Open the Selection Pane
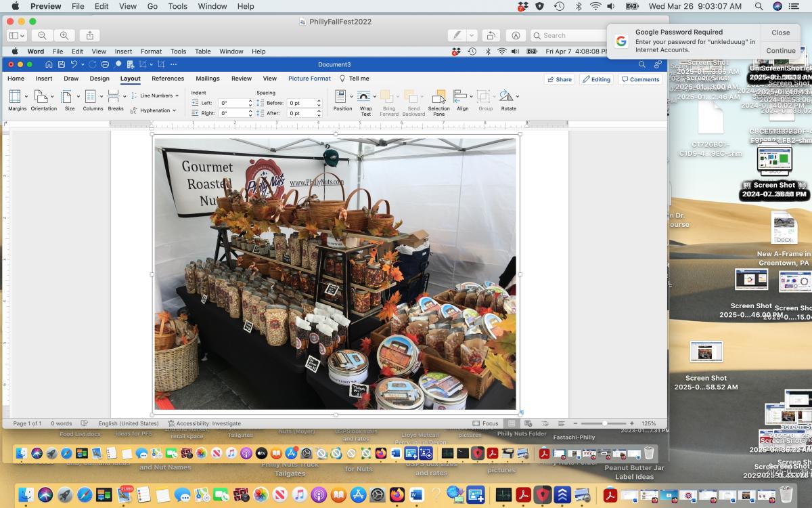Viewport: 812px width, 508px height. 438,102
